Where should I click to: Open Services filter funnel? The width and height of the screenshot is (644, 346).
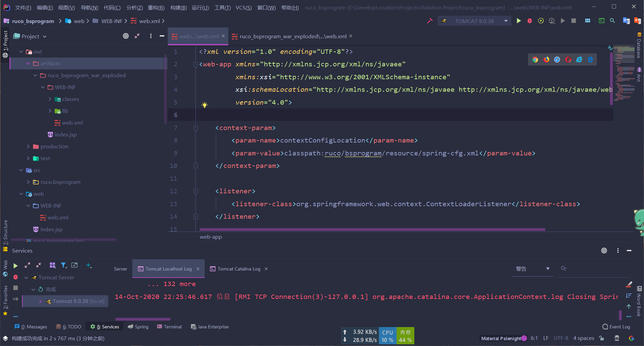point(64,265)
